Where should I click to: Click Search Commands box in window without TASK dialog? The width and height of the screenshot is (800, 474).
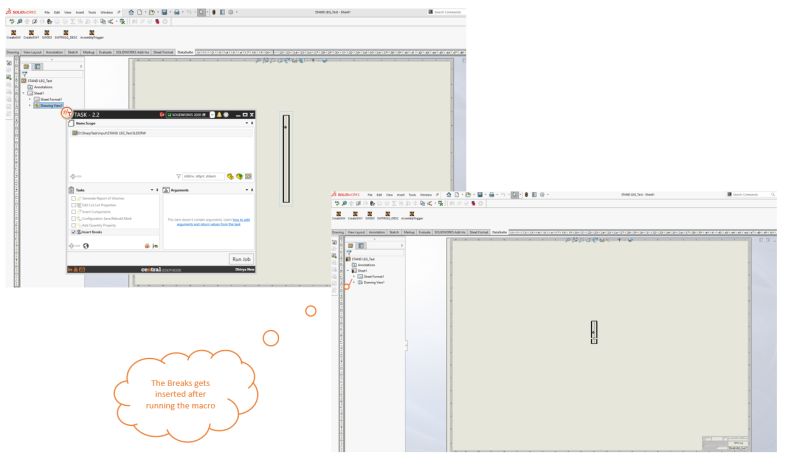751,194
